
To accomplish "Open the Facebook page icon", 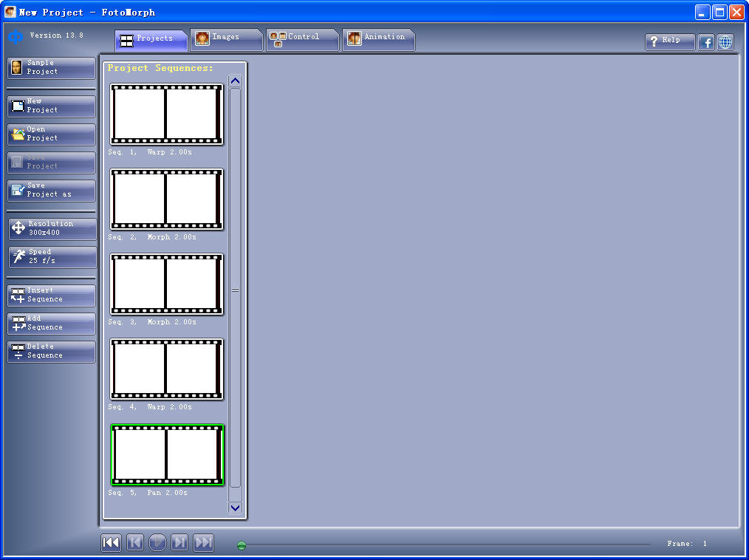I will (706, 42).
